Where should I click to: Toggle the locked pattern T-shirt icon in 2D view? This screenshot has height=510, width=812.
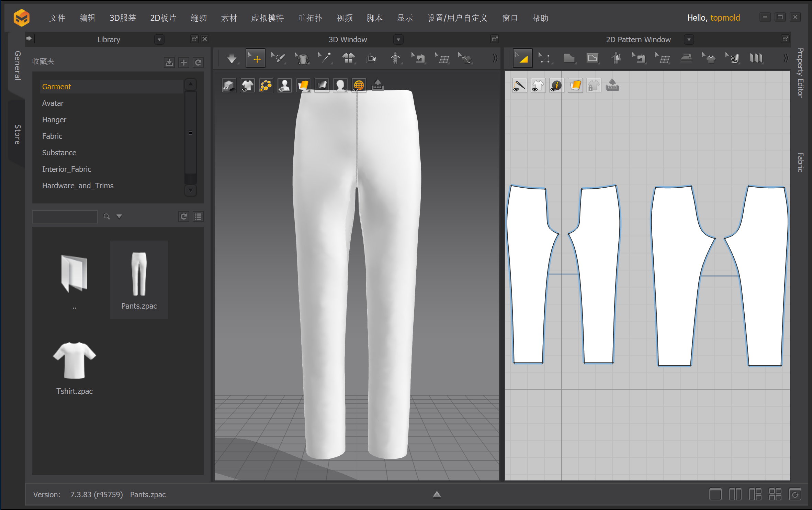tap(594, 86)
